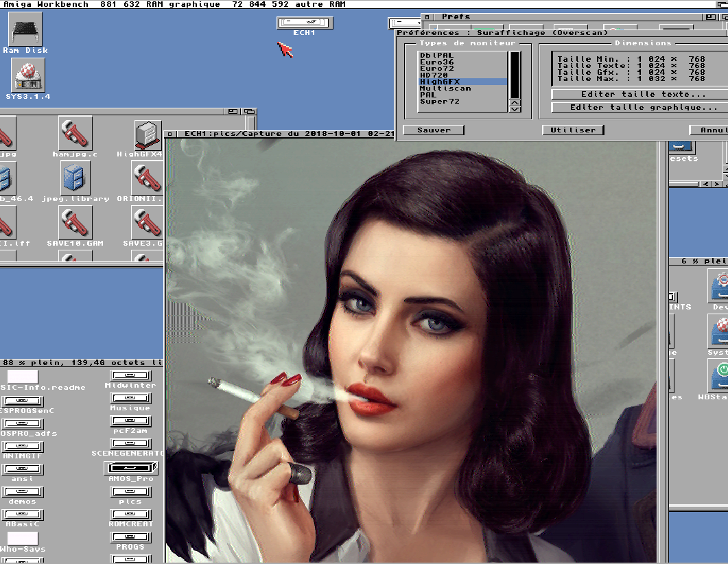
Task: Select the WBSta drawer icon
Action: [718, 375]
